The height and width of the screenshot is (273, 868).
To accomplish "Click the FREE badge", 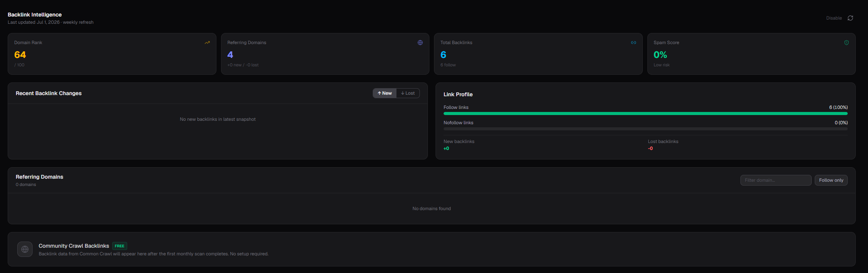I will (120, 246).
